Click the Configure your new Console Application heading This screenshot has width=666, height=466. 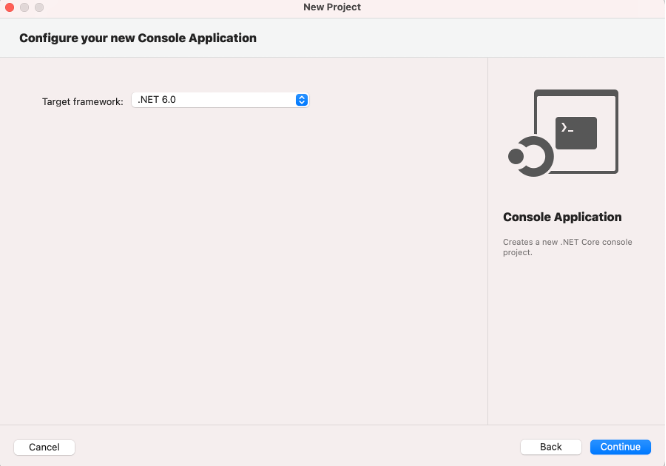coord(138,38)
